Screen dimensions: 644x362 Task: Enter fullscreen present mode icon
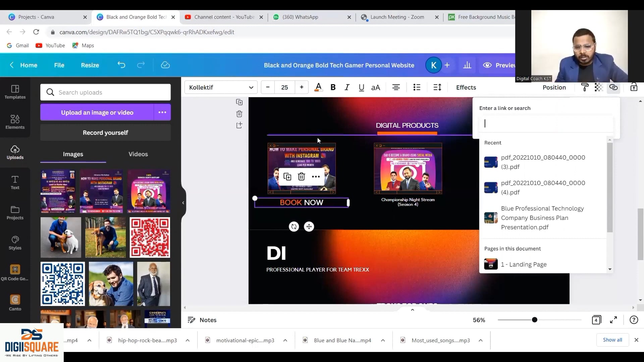[613, 320]
